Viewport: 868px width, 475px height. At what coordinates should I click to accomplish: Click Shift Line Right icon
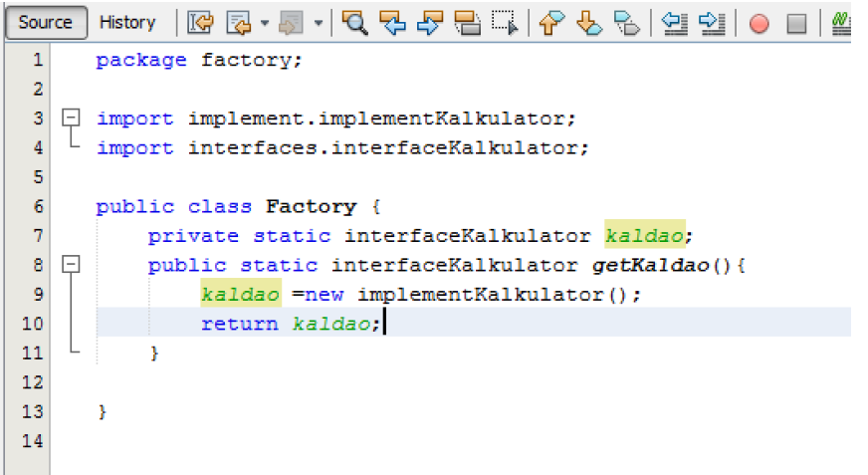point(712,23)
